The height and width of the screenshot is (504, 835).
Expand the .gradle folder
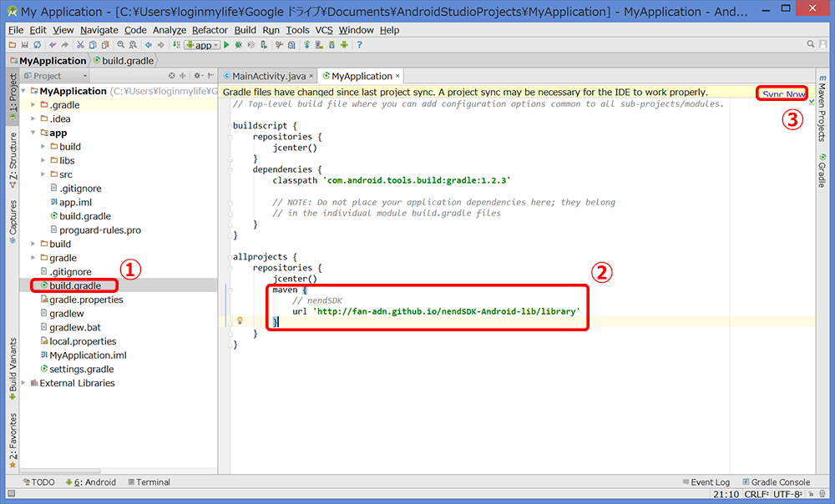coord(33,105)
